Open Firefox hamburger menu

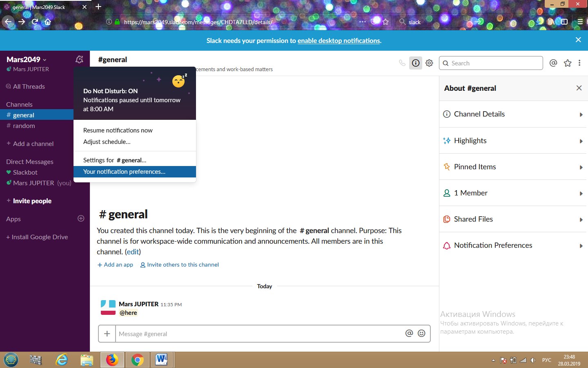point(580,22)
